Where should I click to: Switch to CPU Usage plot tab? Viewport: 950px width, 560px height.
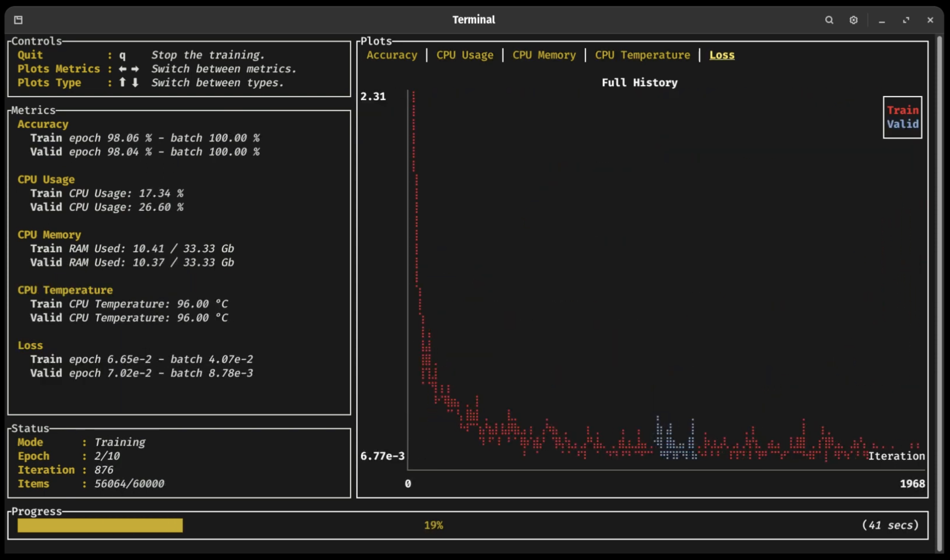click(465, 55)
